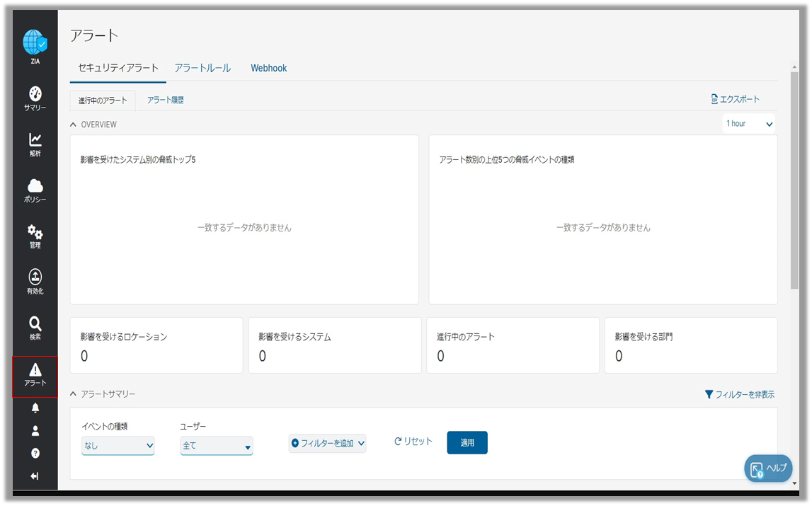This screenshot has width=812, height=506.
Task: Collapse the アラートサマリー section
Action: [73, 394]
